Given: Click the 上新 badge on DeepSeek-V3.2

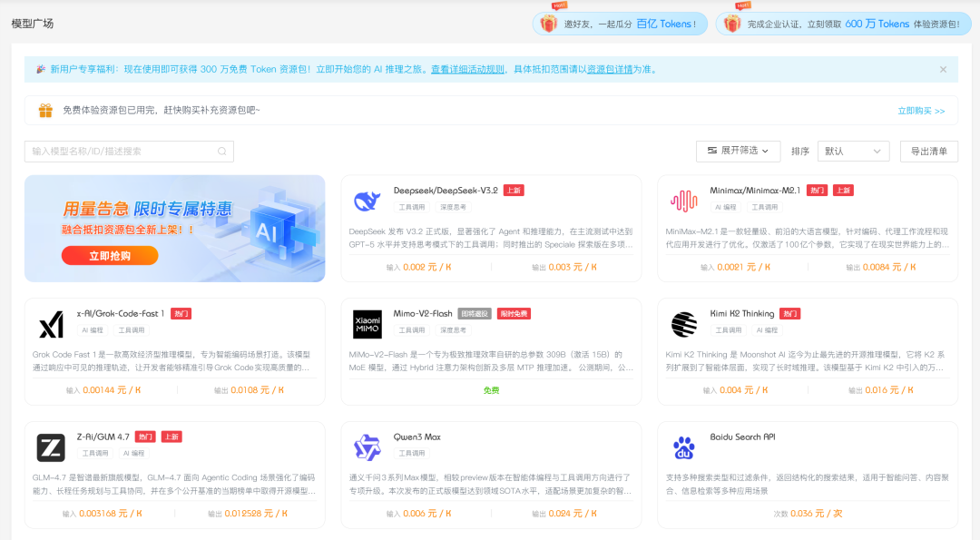Looking at the screenshot, I should pos(514,191).
